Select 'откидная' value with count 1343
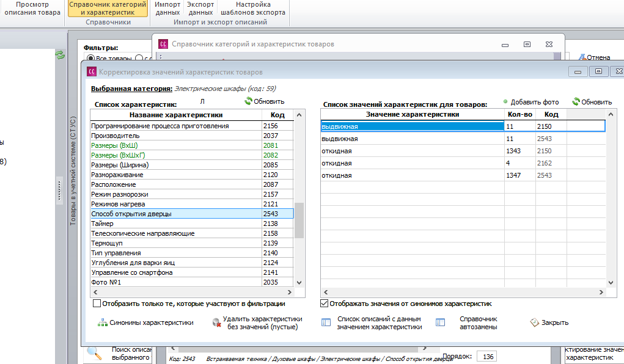Viewport: 624px width, 364px height. click(x=463, y=151)
